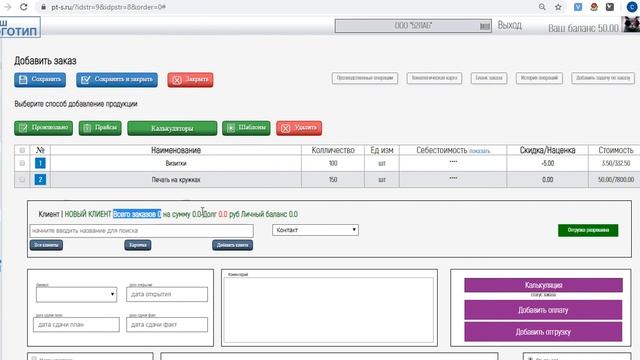Click inside the comment text area

click(329, 310)
